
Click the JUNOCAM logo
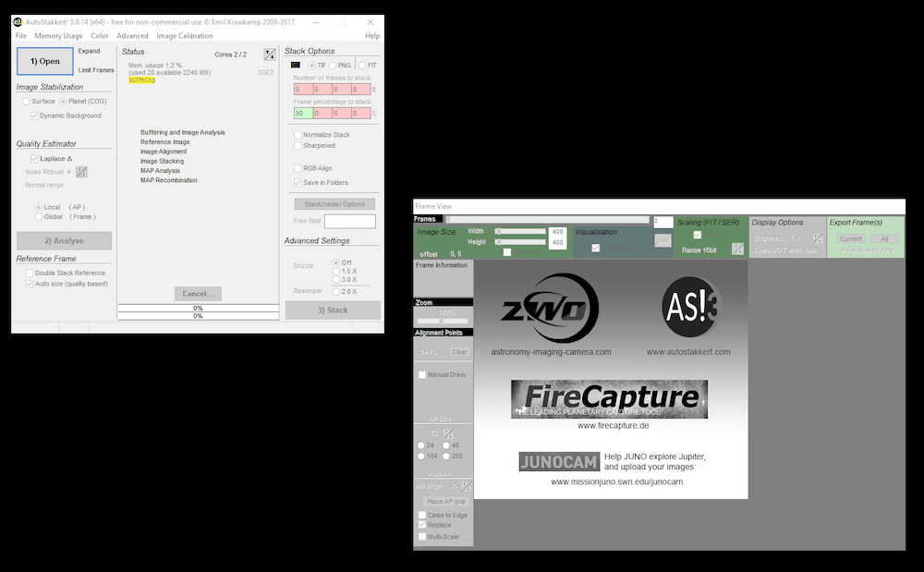[x=559, y=462]
